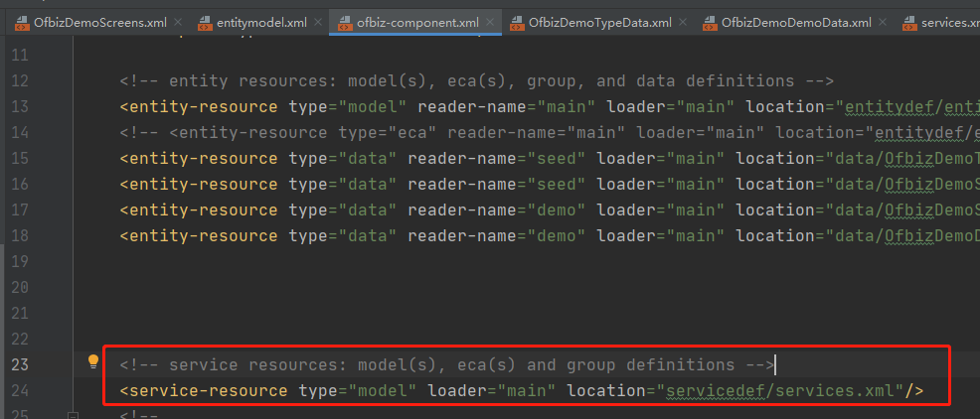
Task: Close the ofbiz-component.xml tab
Action: click(491, 22)
